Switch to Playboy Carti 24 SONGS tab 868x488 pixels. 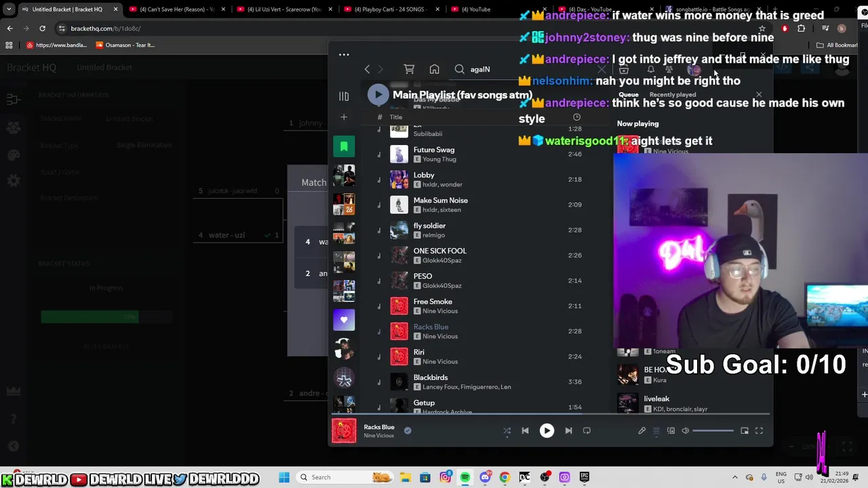[x=391, y=9]
